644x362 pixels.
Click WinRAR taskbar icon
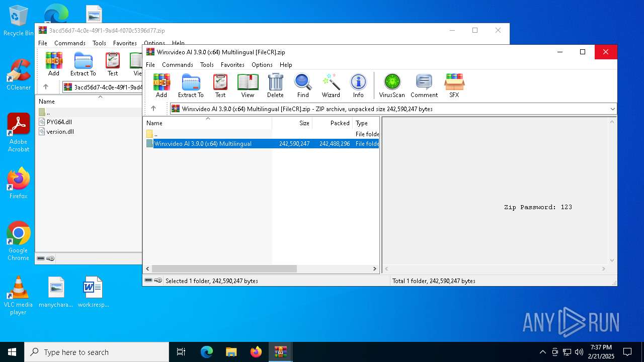coord(280,352)
